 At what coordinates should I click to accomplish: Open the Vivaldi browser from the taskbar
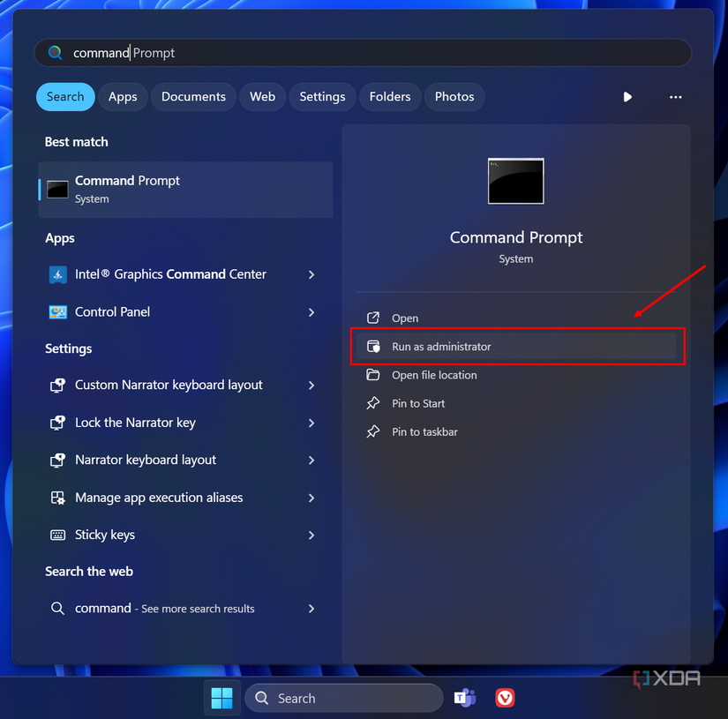click(x=504, y=697)
